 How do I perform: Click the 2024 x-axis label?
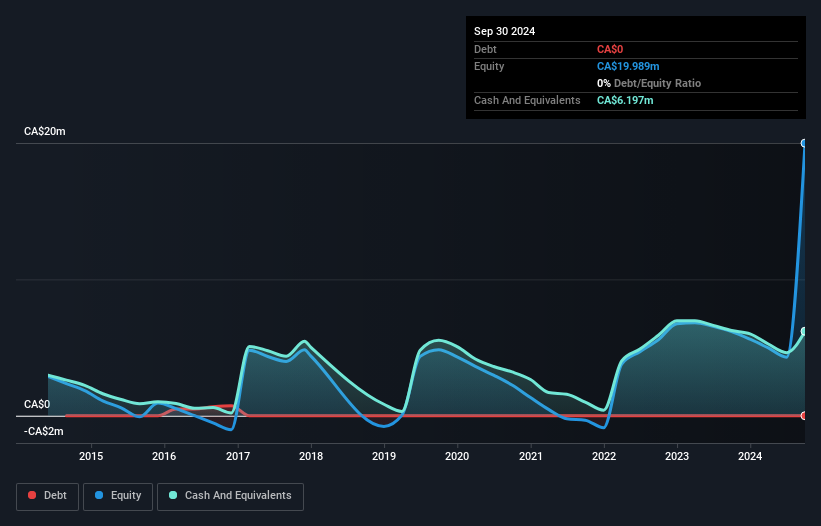[750, 456]
